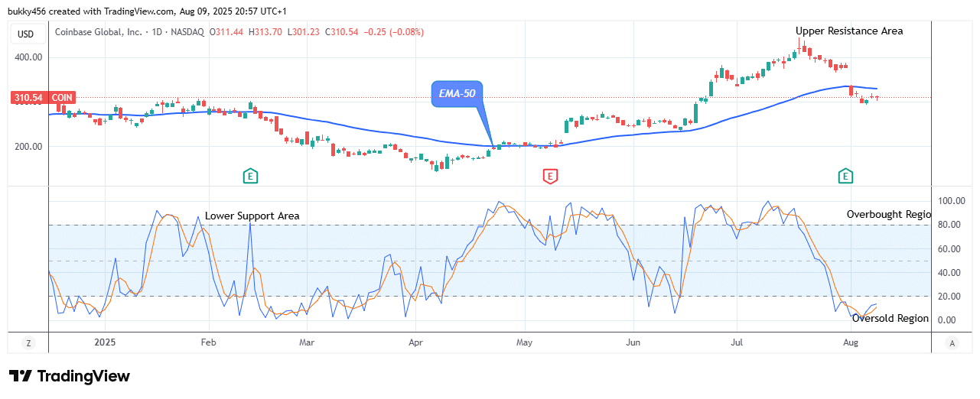Click the Lower Support Area text
The height and width of the screenshot is (399, 980).
(252, 216)
